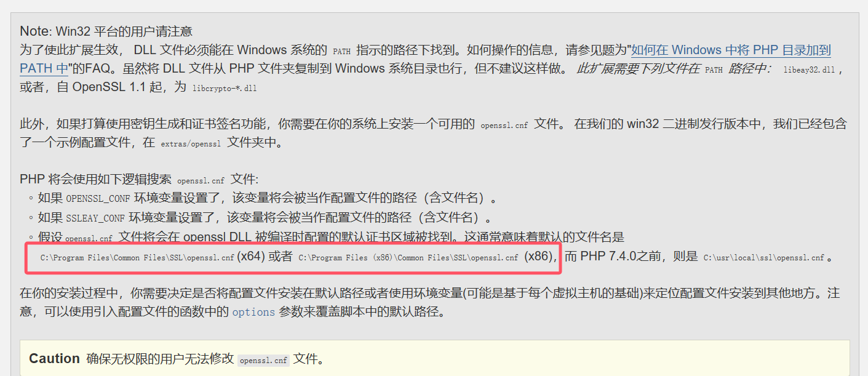
Task: Click the C:\Program Files (x86) openssl.cnf path
Action: coord(408,258)
